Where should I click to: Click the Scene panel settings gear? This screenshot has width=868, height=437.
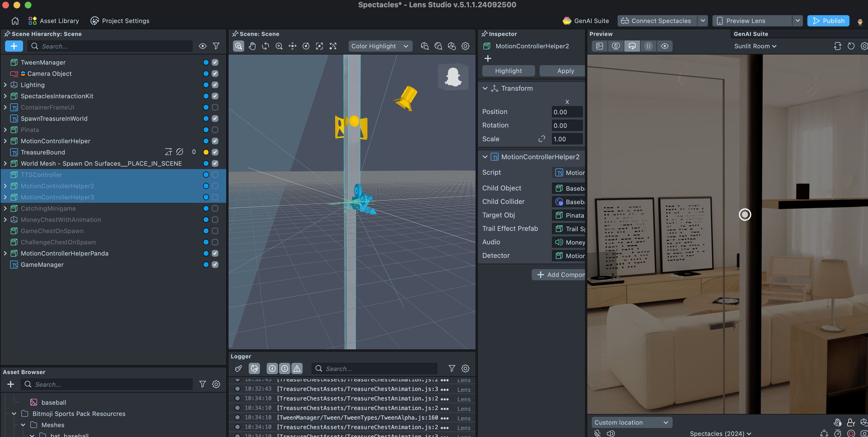coord(465,46)
